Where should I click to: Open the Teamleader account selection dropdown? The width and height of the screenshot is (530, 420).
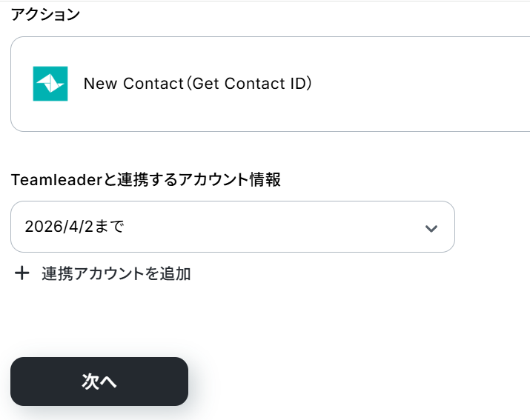pyautogui.click(x=232, y=227)
